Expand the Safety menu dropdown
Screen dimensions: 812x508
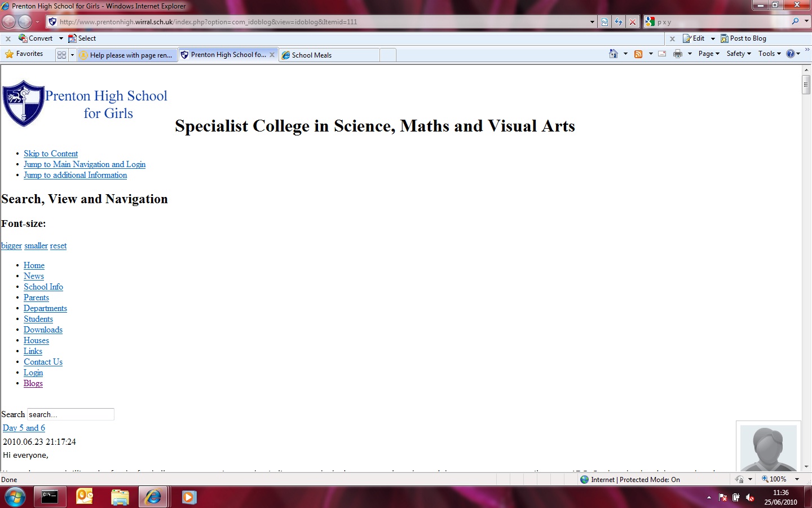[739, 54]
